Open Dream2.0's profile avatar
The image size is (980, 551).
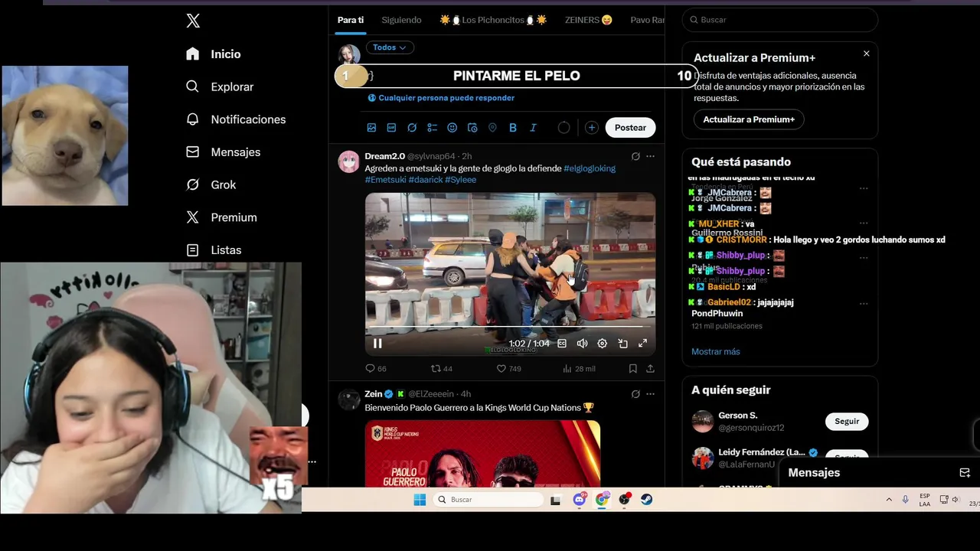[x=349, y=161]
